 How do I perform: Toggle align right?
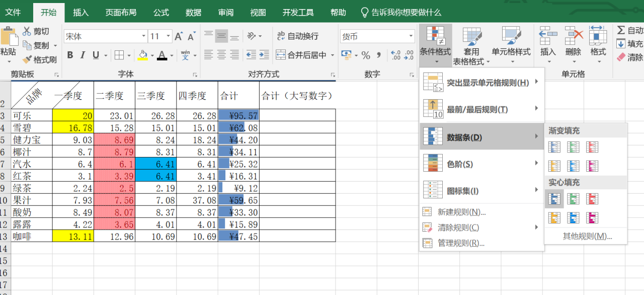[x=234, y=55]
